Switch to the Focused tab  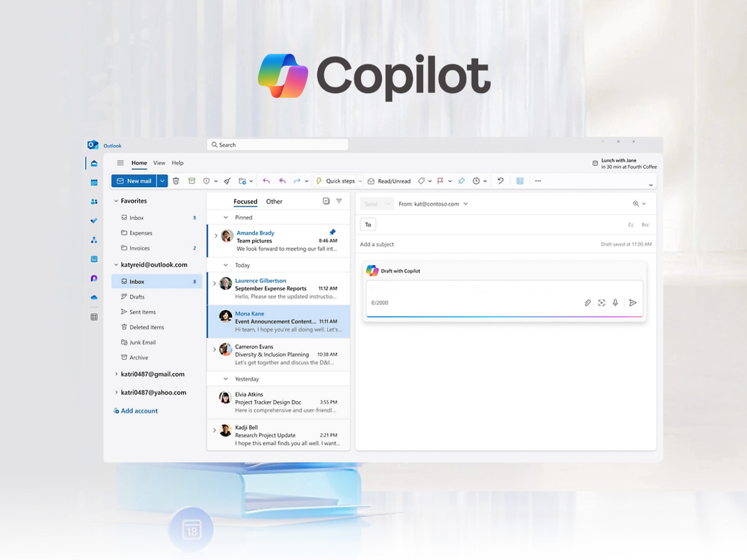pyautogui.click(x=245, y=201)
